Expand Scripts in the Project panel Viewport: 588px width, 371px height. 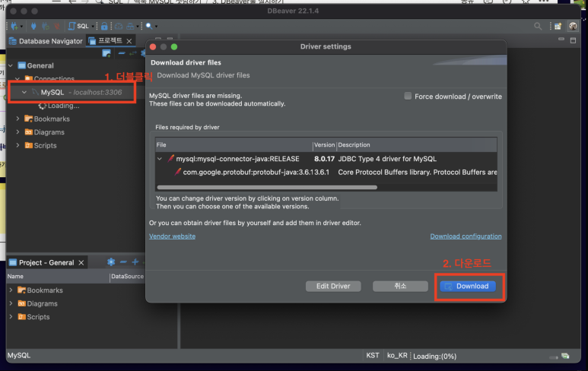point(11,317)
